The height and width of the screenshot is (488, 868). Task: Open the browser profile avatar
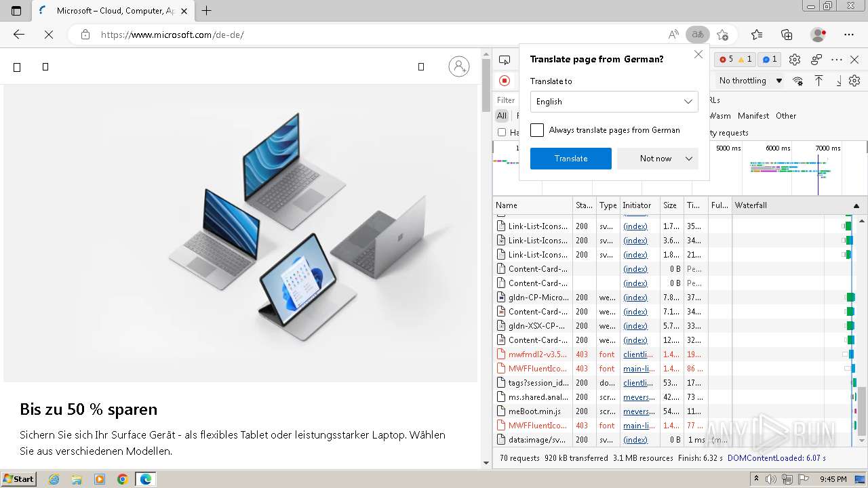click(818, 35)
